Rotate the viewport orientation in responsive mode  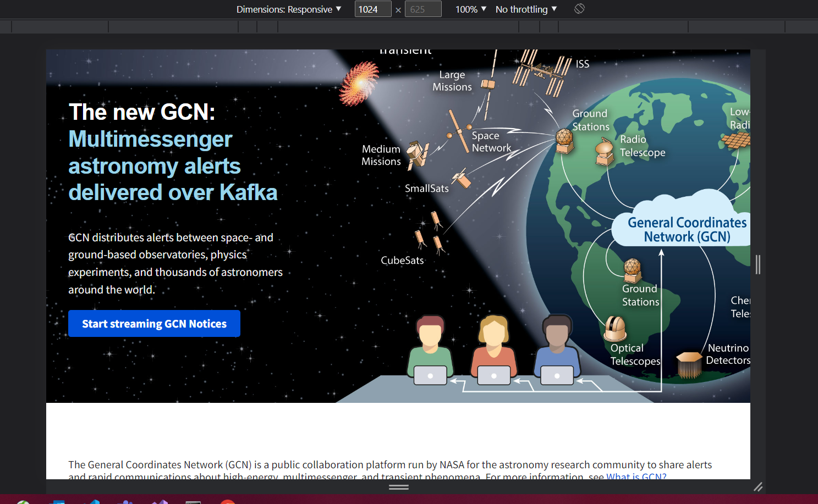(x=579, y=9)
